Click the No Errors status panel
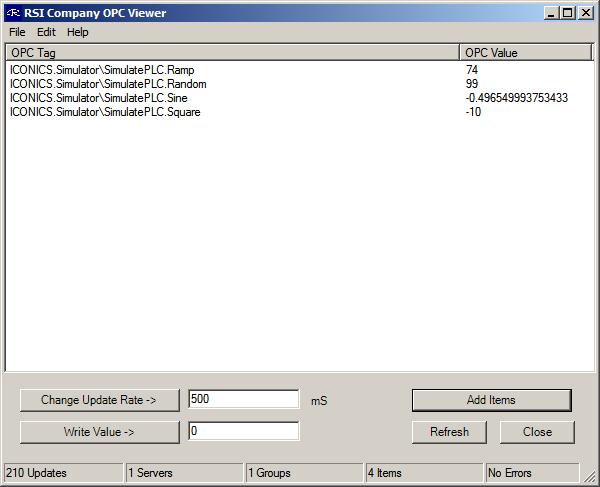600x487 pixels. [532, 473]
